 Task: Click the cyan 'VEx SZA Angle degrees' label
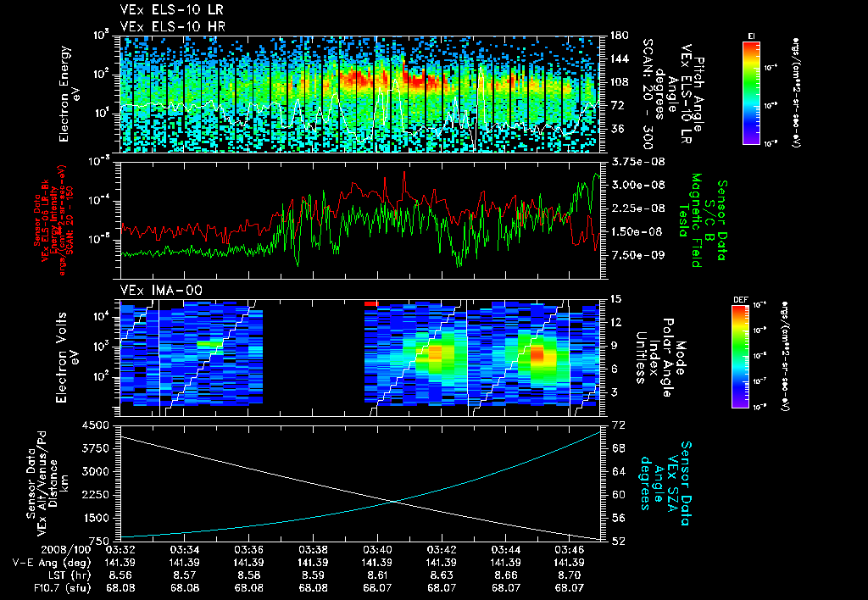tap(665, 483)
